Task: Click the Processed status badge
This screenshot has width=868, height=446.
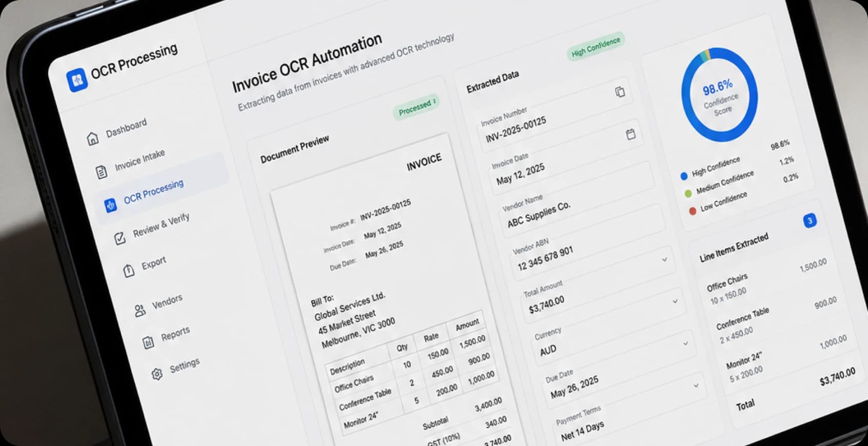Action: coord(416,106)
